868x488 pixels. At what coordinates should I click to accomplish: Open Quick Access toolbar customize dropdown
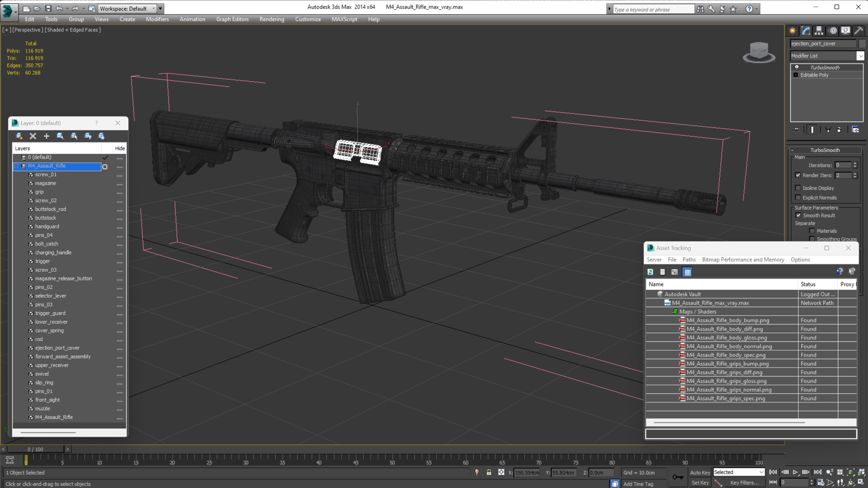point(160,9)
